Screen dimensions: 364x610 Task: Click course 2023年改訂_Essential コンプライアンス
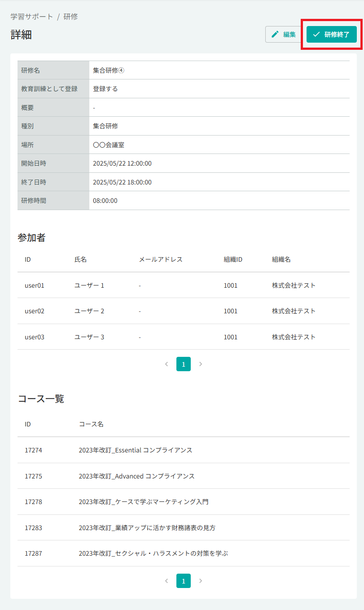[x=136, y=450]
